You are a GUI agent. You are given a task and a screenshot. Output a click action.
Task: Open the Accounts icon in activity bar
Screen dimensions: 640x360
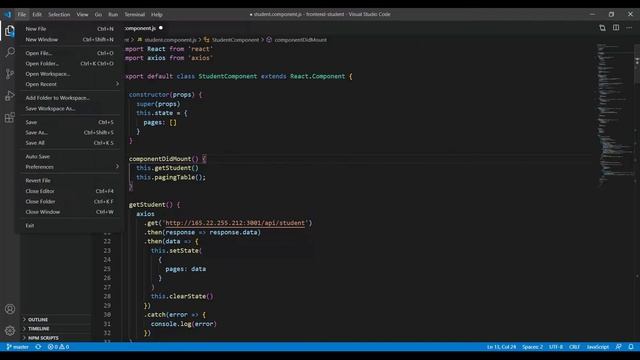10,309
